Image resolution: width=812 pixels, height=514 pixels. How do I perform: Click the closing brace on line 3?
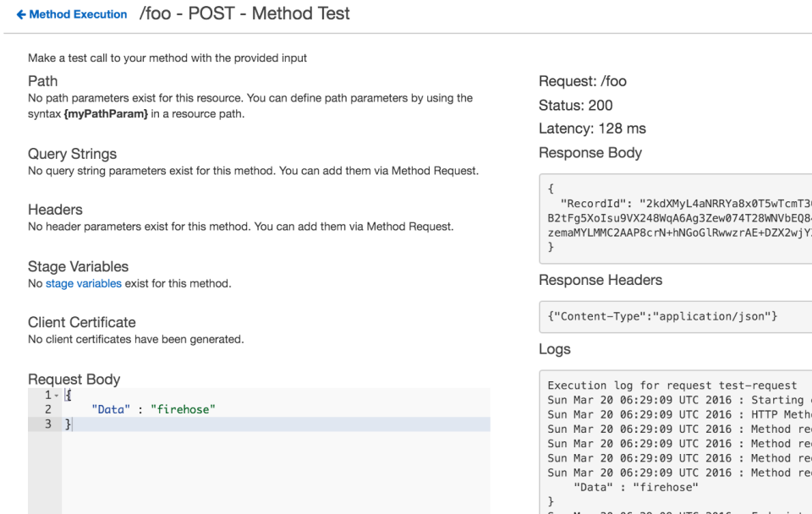click(x=68, y=424)
